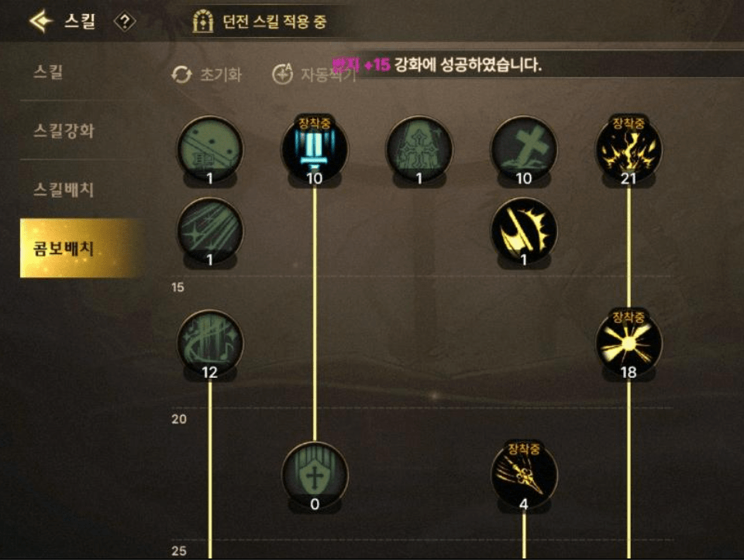Choose the tombstone cross skill level 10

[x=524, y=149]
